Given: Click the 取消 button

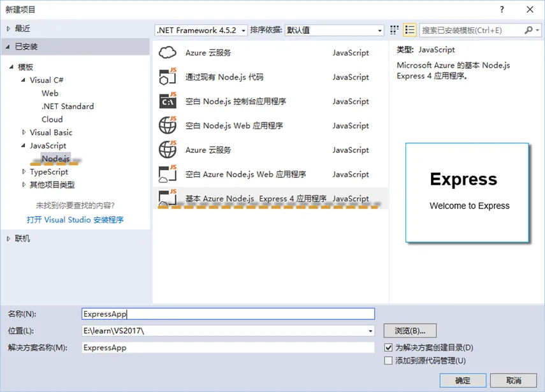Looking at the screenshot, I should click(x=513, y=381).
